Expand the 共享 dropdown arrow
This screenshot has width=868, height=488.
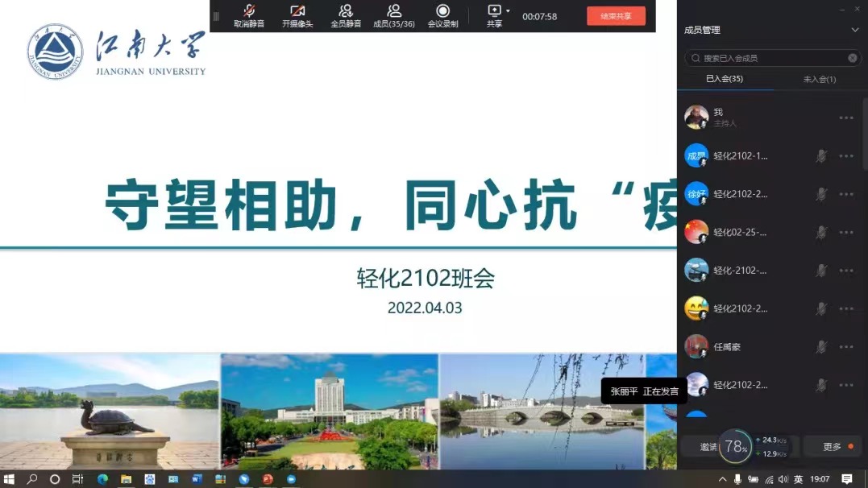point(508,11)
